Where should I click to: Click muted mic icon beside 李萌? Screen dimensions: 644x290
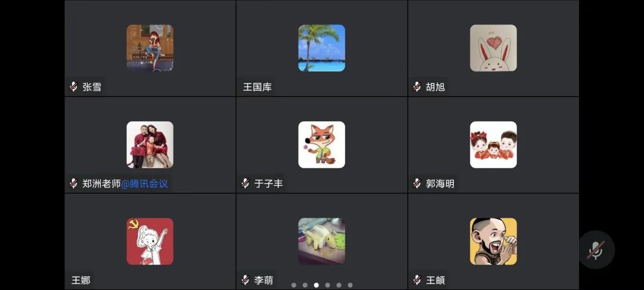(x=245, y=280)
